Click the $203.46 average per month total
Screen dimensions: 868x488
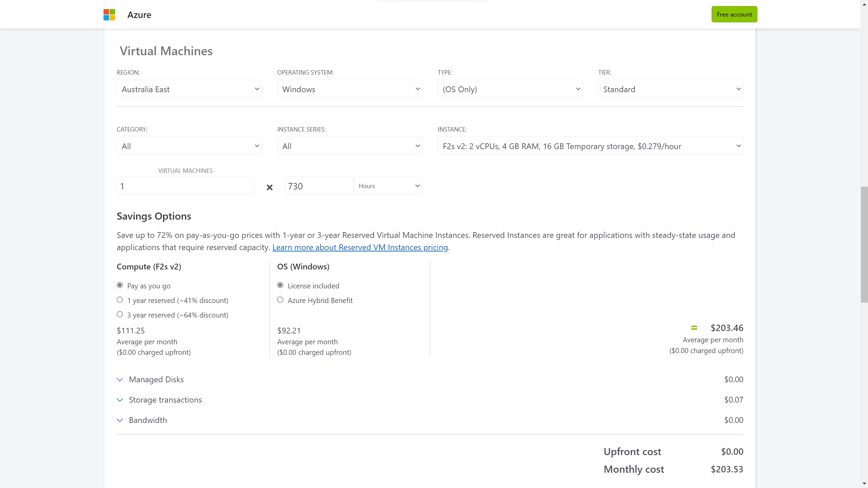(x=727, y=328)
